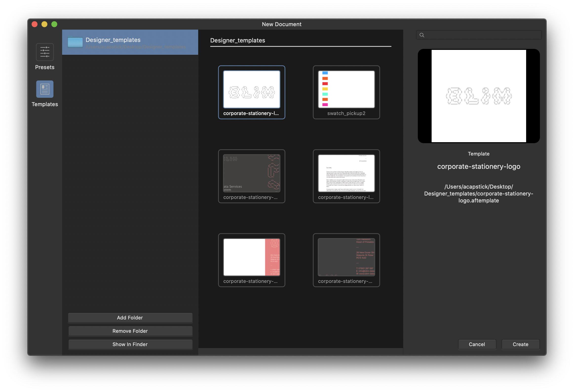Click the Remove Folder button
The height and width of the screenshot is (392, 574).
click(x=130, y=331)
